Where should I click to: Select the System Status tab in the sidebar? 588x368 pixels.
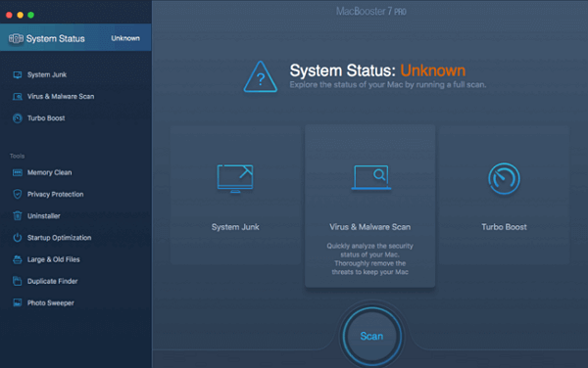tap(75, 38)
